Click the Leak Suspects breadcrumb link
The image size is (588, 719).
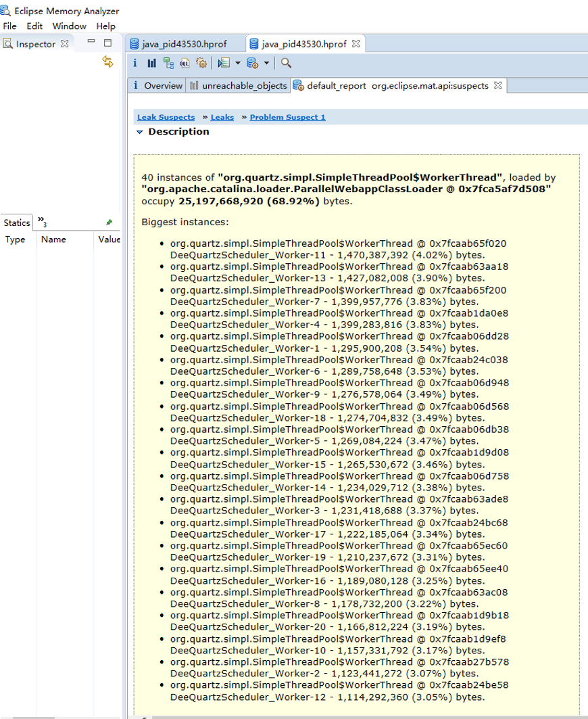pyautogui.click(x=166, y=117)
